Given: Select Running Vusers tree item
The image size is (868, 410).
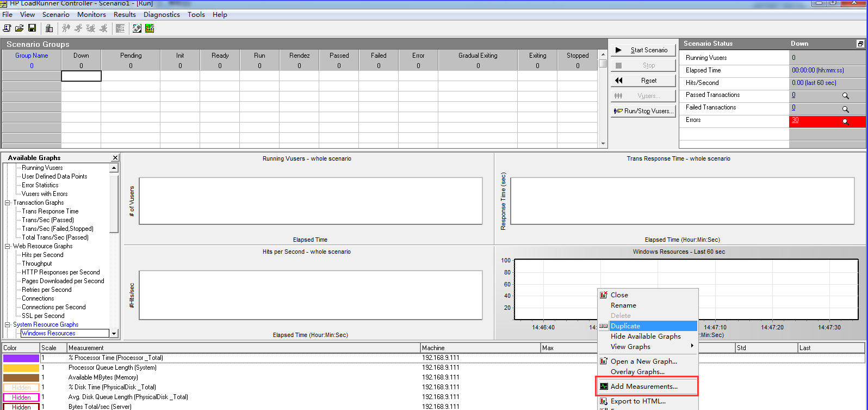Looking at the screenshot, I should (x=42, y=168).
